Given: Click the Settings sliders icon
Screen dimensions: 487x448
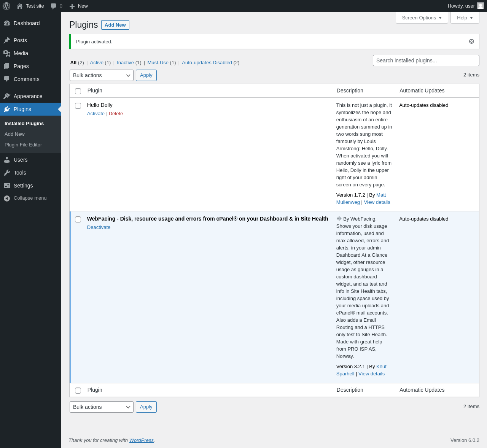Looking at the screenshot, I should pyautogui.click(x=7, y=186).
